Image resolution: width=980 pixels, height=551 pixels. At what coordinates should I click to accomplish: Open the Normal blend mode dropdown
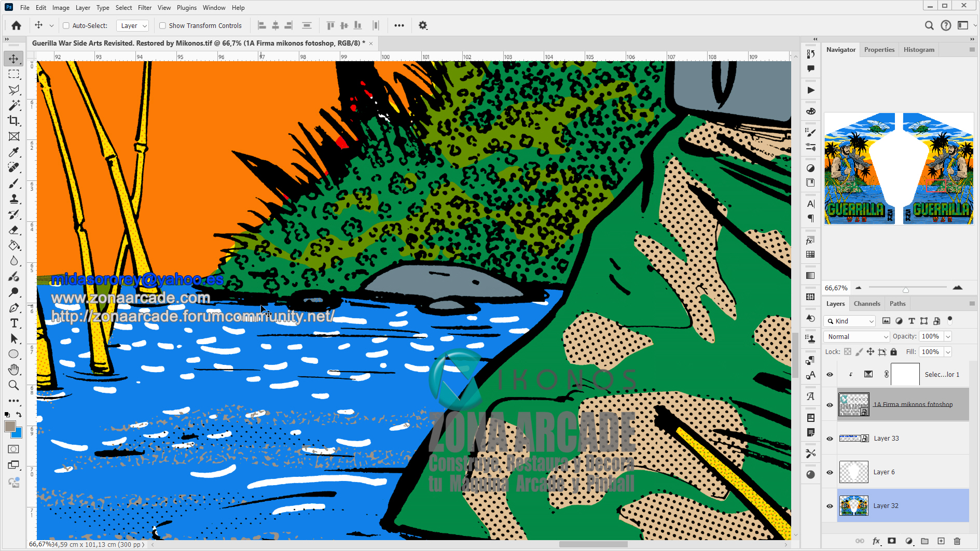tap(857, 336)
